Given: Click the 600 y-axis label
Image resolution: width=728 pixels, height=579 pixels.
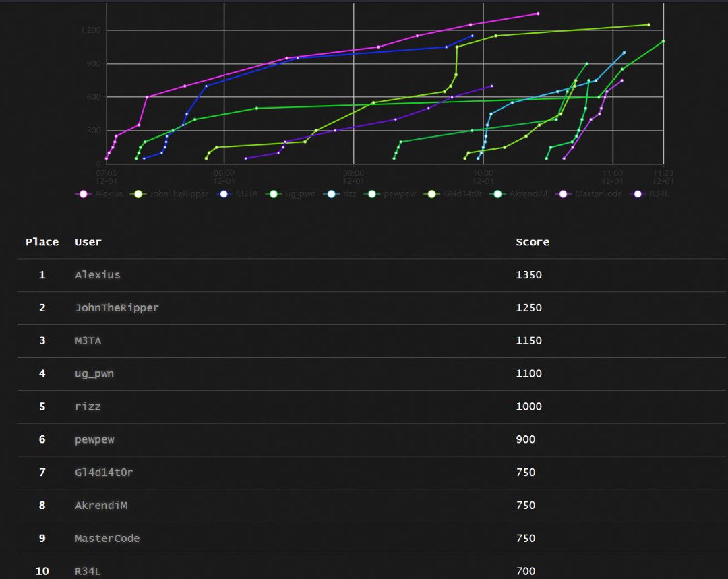Looking at the screenshot, I should 94,97.
